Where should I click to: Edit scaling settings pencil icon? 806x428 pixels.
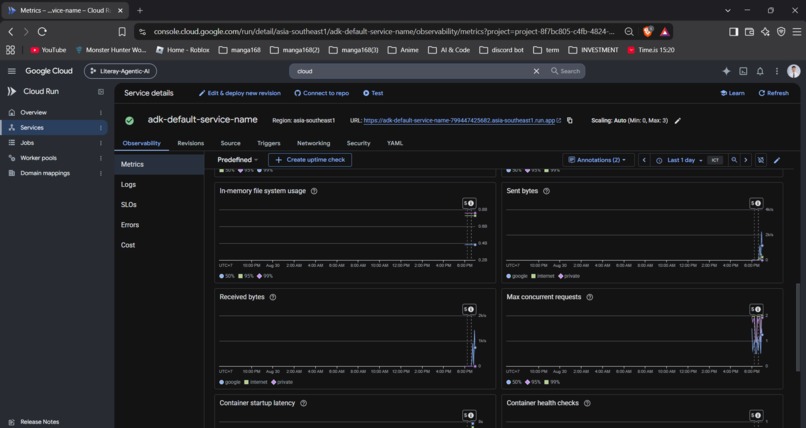click(x=677, y=120)
